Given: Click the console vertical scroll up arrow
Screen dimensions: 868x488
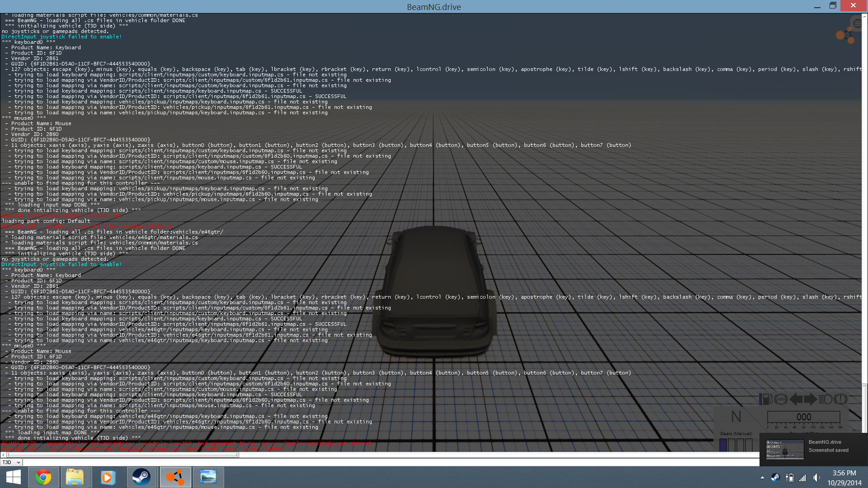Looking at the screenshot, I should [864, 16].
